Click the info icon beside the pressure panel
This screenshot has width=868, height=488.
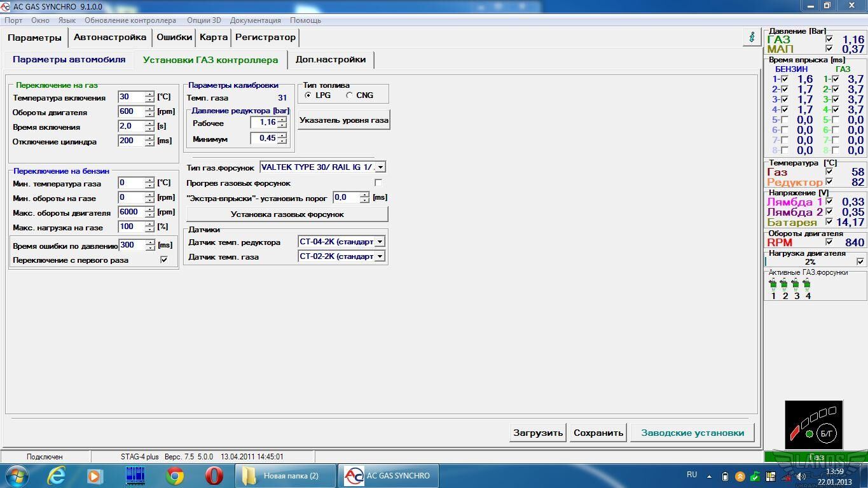coord(752,38)
